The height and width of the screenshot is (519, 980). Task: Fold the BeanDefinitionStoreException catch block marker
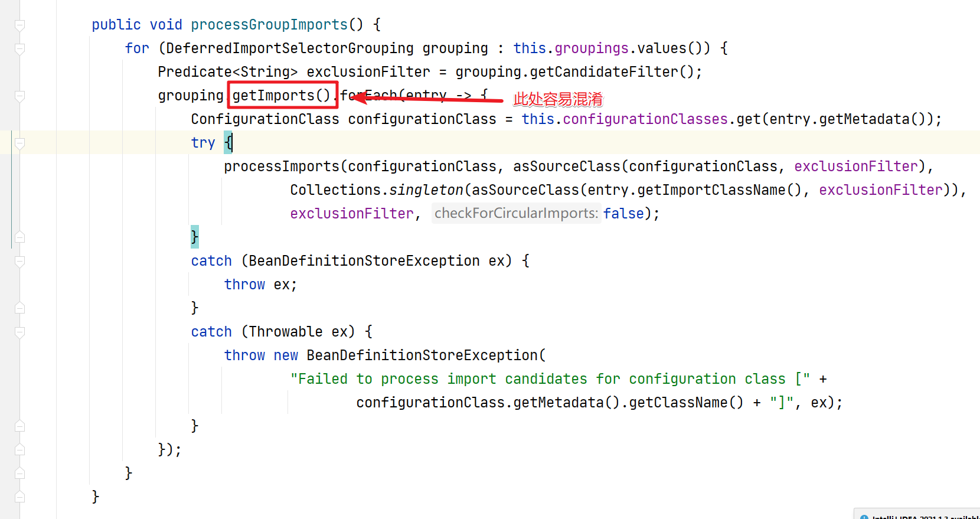19,262
